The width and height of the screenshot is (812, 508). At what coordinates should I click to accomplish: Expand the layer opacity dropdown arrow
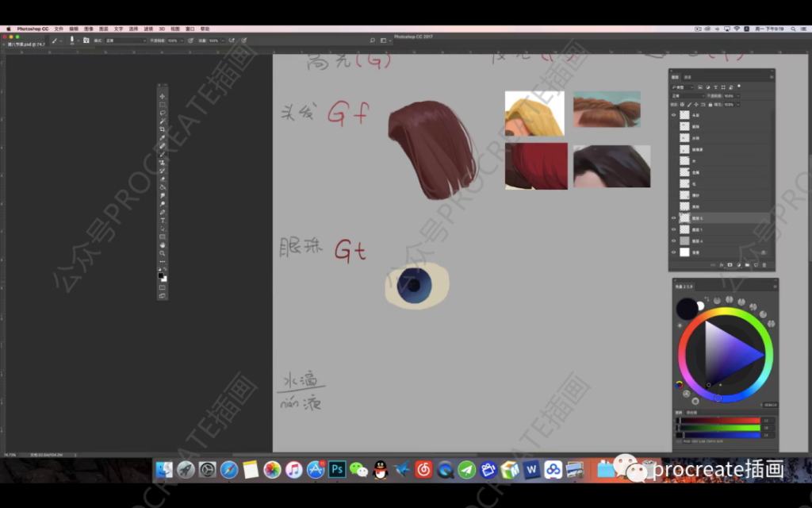(x=738, y=95)
